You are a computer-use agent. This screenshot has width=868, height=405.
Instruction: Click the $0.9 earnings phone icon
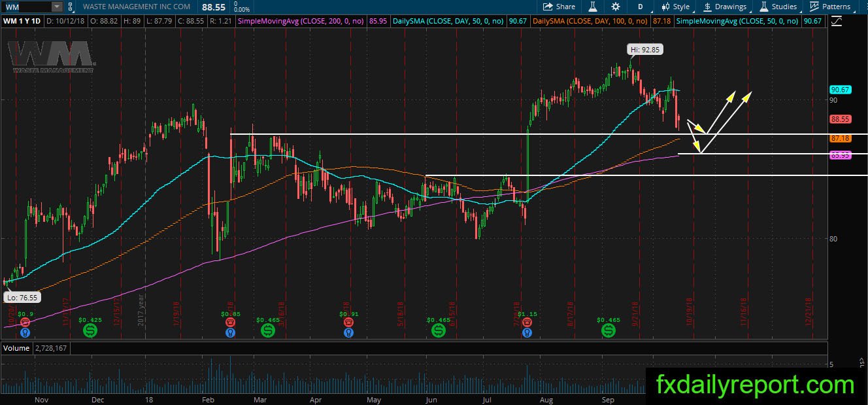[25, 323]
